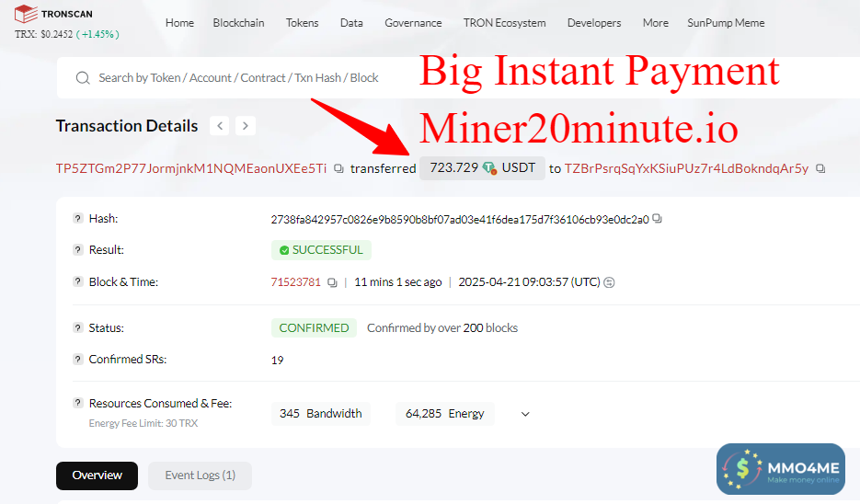
Task: Click the Confirmed SRs value 19
Action: 277,361
